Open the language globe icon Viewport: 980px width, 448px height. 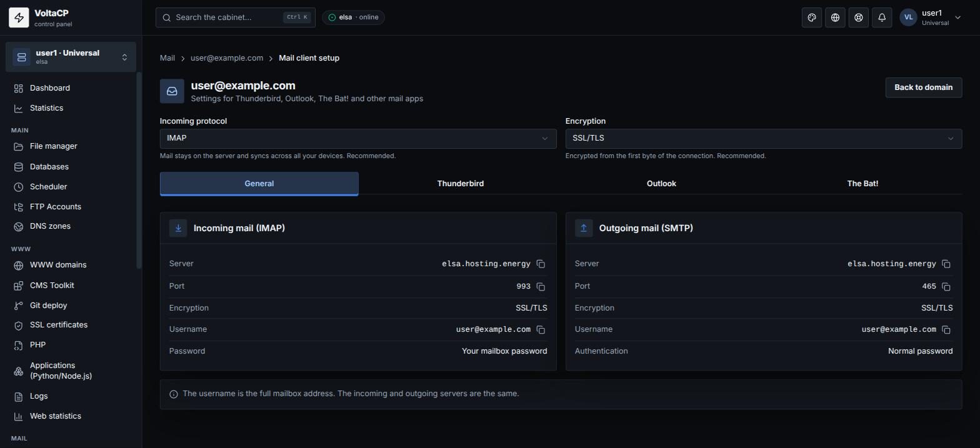pyautogui.click(x=835, y=17)
